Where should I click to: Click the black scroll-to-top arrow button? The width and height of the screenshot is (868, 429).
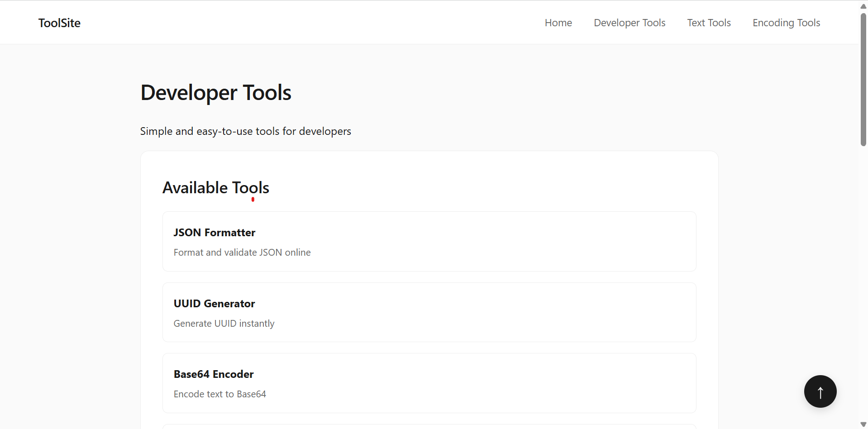coord(820,391)
